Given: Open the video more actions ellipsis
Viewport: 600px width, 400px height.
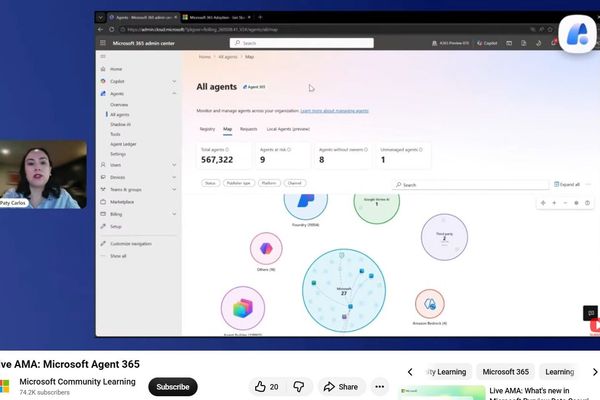Looking at the screenshot, I should coord(380,387).
